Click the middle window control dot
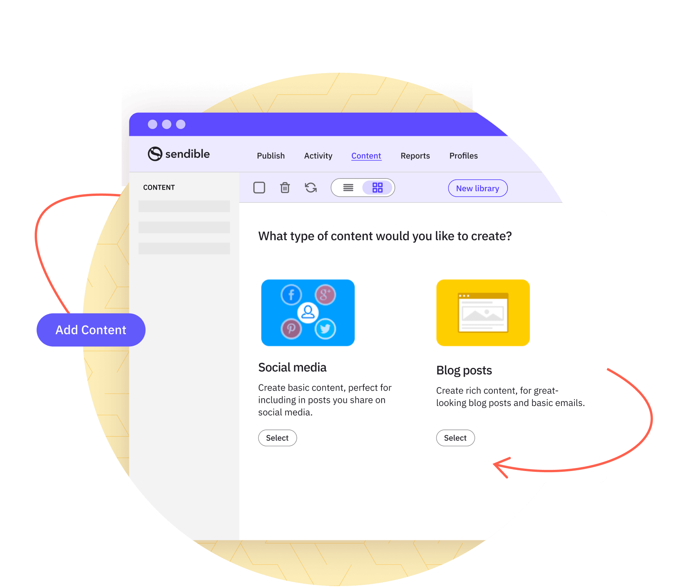The image size is (700, 588). (167, 124)
